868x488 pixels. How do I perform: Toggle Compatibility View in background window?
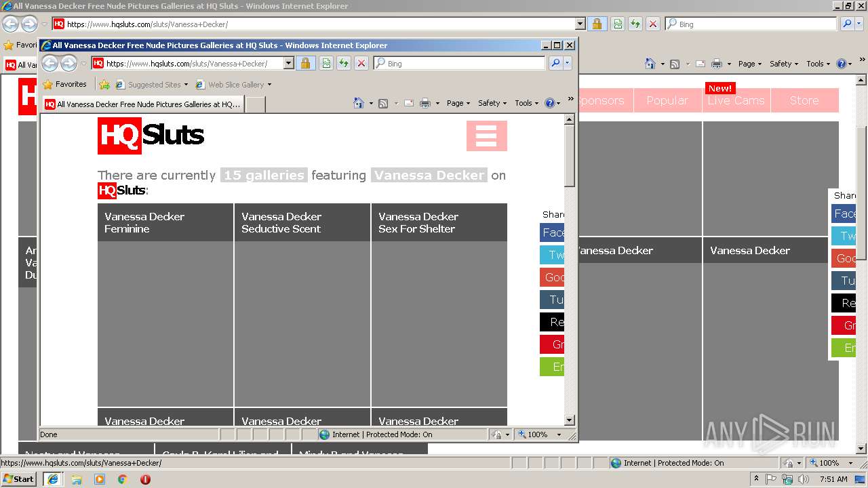pyautogui.click(x=618, y=24)
